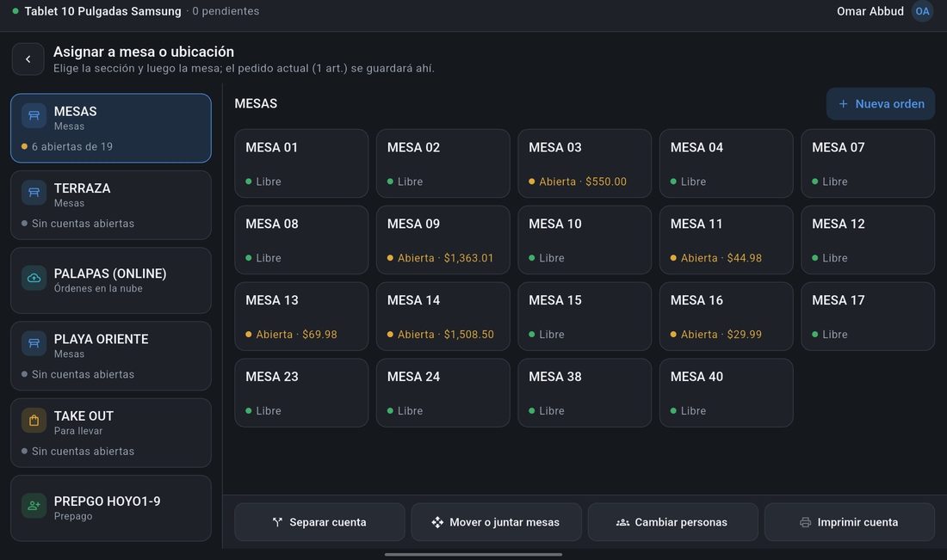Select table MESA 02
947x560 pixels.
tap(443, 163)
